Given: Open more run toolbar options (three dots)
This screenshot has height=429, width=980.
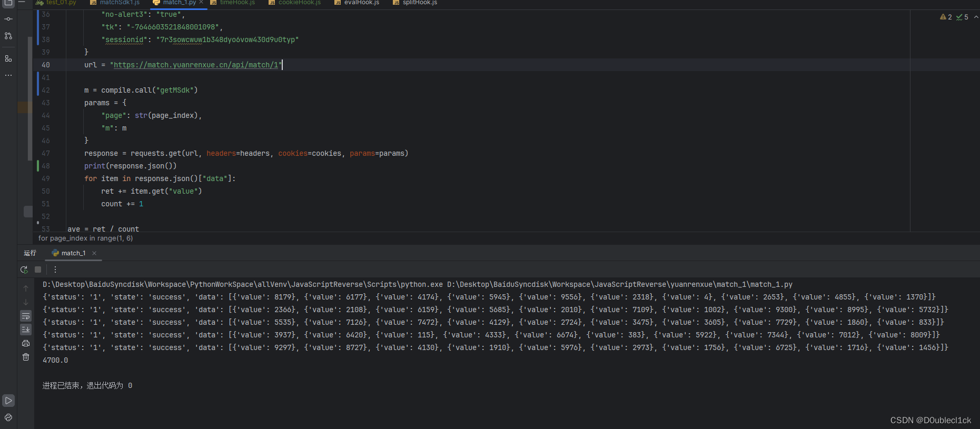Looking at the screenshot, I should (55, 270).
